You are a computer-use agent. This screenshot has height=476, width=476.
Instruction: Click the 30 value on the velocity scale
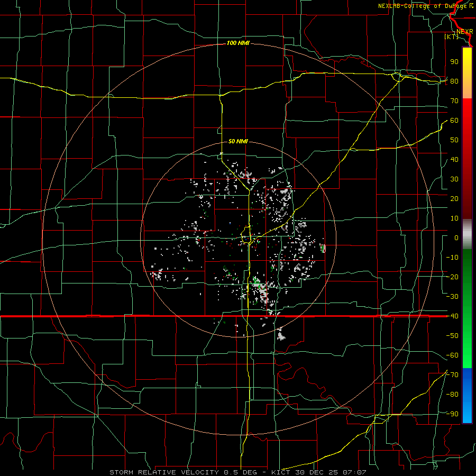pyautogui.click(x=454, y=179)
